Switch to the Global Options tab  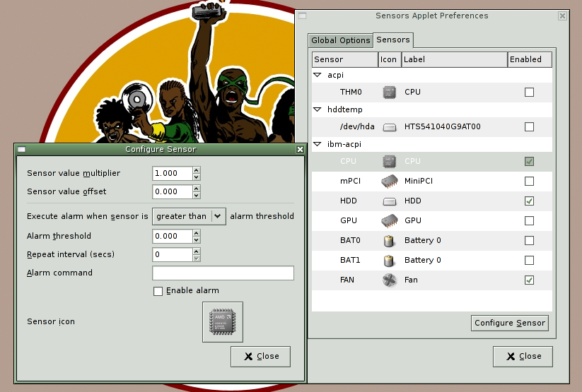point(340,40)
